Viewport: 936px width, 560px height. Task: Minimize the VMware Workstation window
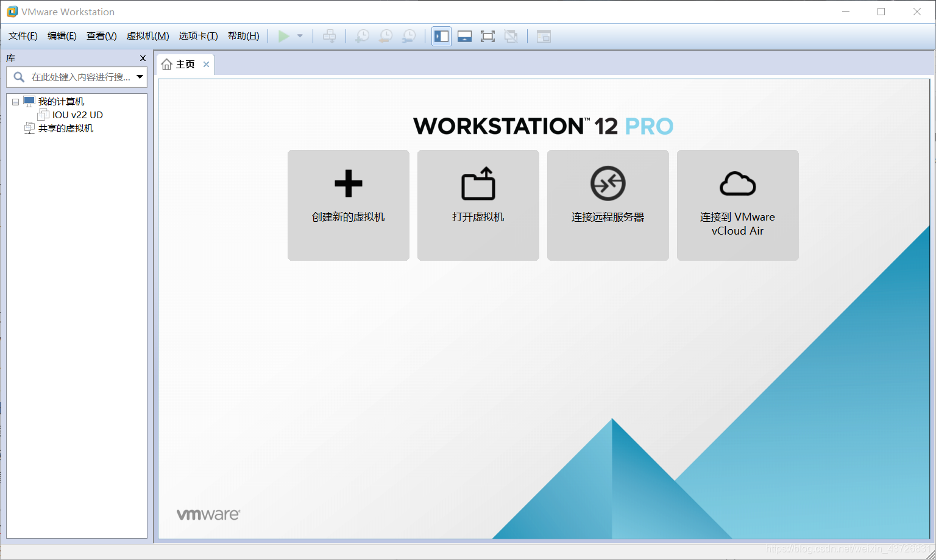pyautogui.click(x=846, y=12)
